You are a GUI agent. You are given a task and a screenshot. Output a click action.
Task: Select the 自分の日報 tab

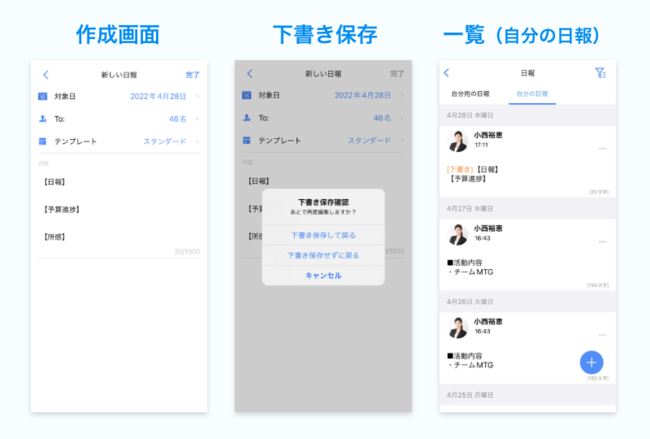point(531,93)
